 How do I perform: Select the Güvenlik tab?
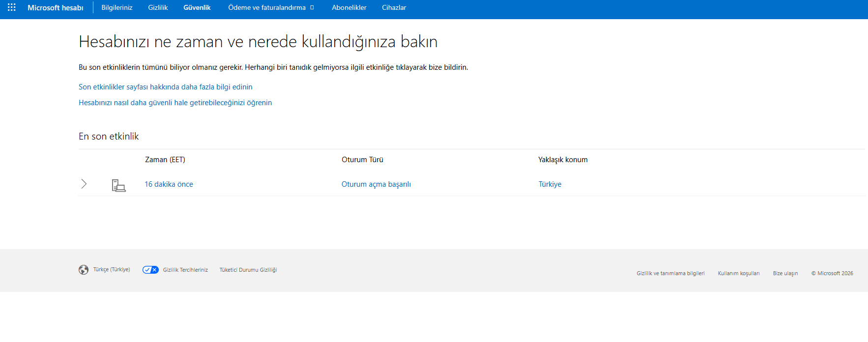point(197,7)
